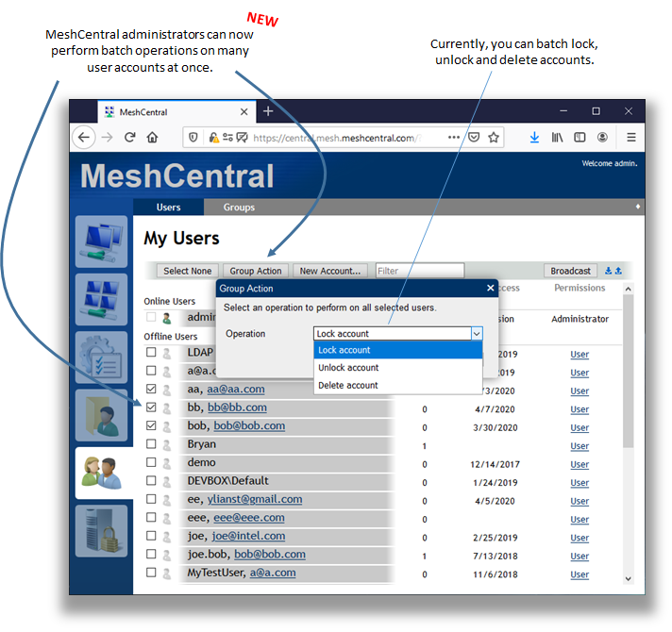This screenshot has width=672, height=632.
Task: Check the demo user checkbox
Action: (x=151, y=462)
